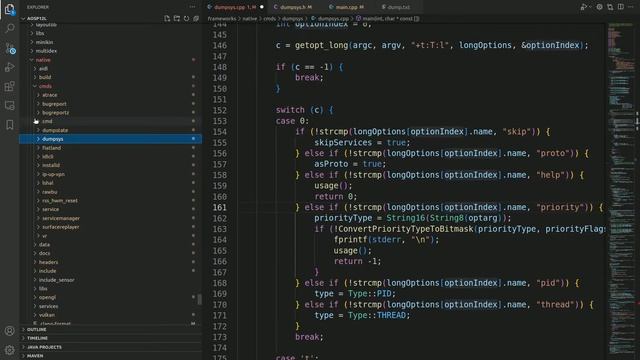Viewport: 640px width, 360px height.
Task: Open the Run and Debug view
Action: point(9,67)
